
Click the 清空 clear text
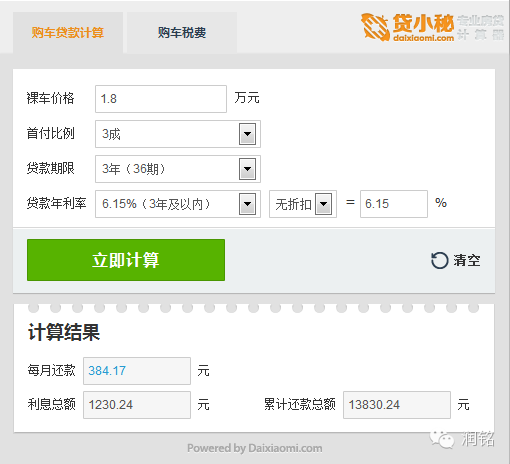pos(467,260)
